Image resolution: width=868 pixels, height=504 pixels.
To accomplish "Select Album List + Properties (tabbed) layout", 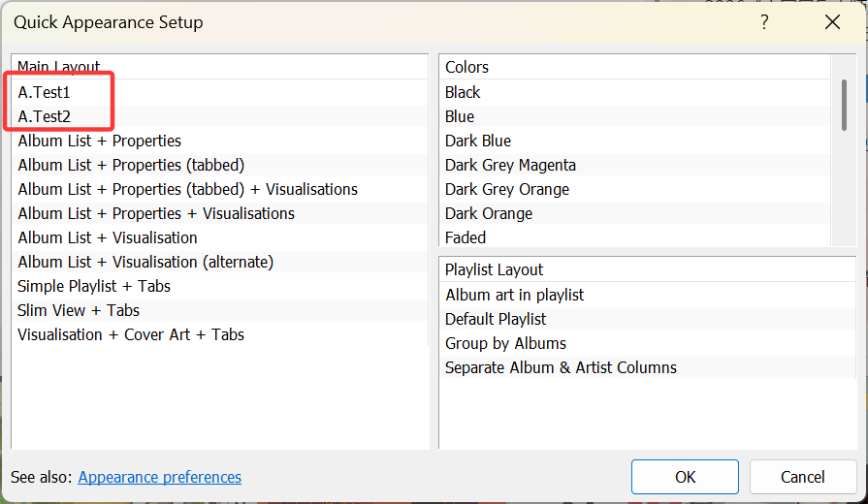I will click(131, 165).
